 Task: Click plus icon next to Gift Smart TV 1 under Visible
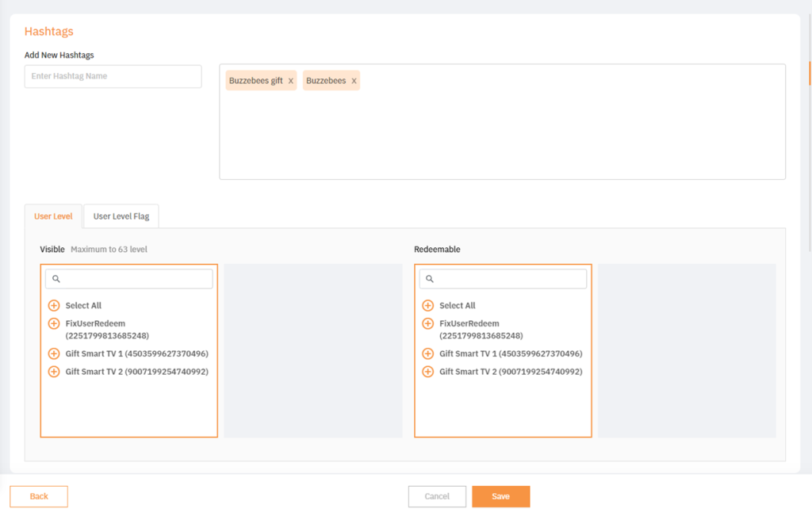coord(54,354)
